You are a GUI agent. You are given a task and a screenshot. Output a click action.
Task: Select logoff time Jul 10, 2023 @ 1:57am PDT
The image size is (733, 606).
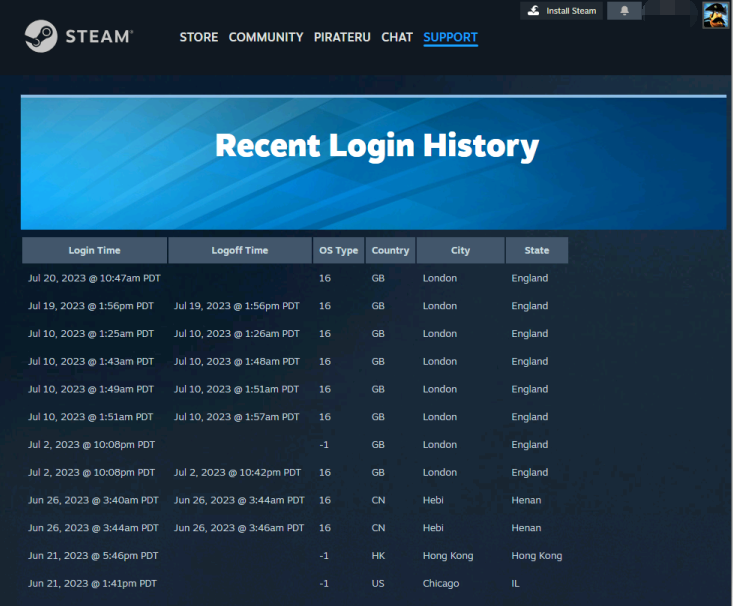pyautogui.click(x=237, y=417)
